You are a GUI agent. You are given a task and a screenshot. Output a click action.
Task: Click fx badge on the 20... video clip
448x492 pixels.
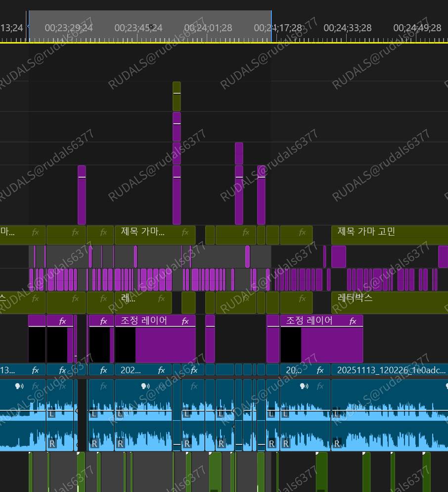pyautogui.click(x=320, y=370)
